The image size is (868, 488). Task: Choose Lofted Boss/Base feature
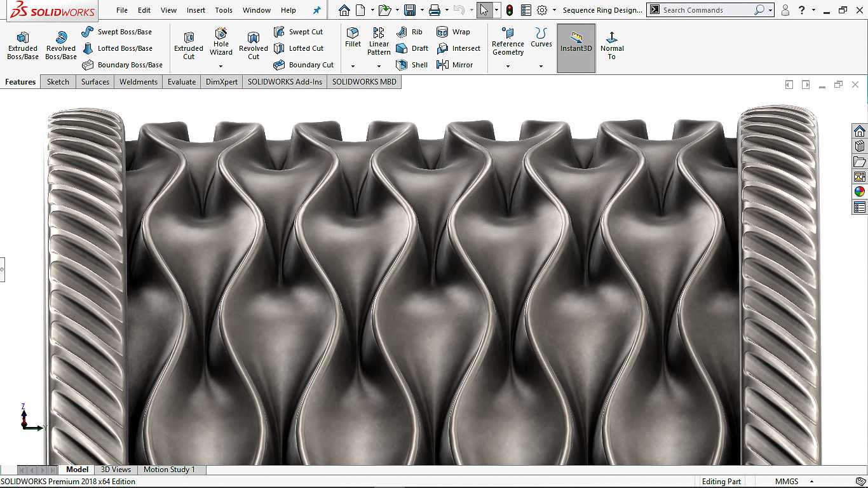(x=117, y=48)
